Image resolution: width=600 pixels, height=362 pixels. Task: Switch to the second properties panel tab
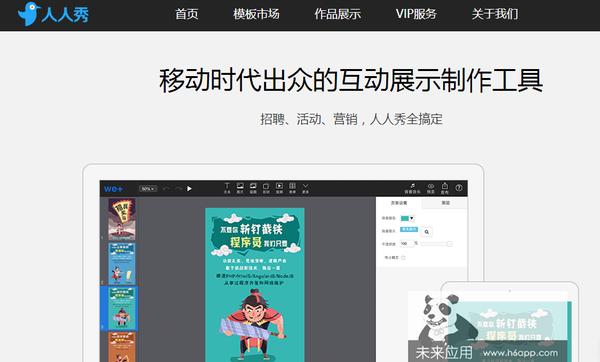(x=445, y=203)
